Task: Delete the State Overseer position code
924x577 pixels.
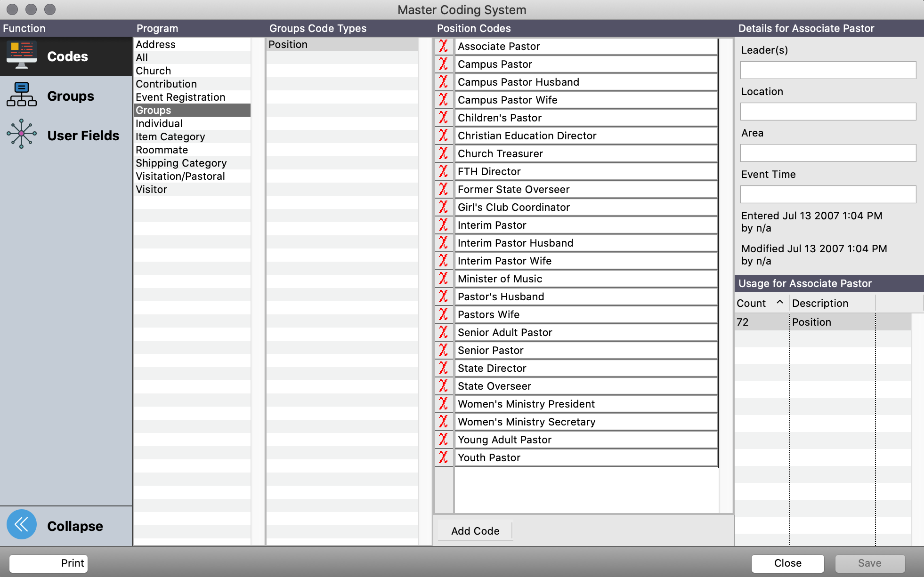Action: coord(443,385)
